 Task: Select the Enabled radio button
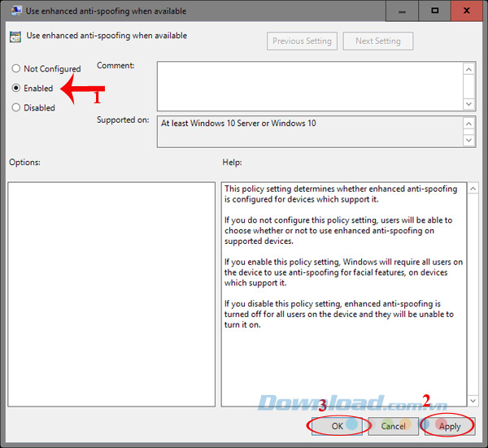(x=16, y=88)
